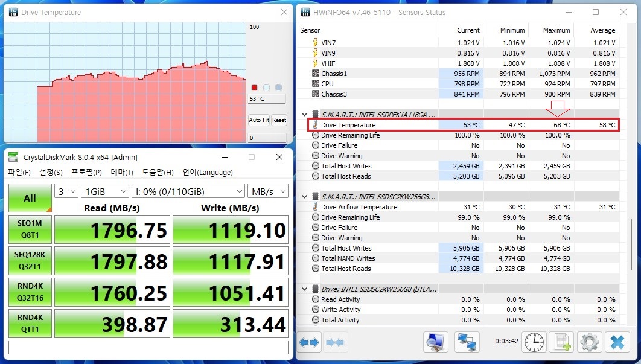
Task: Click the VHIF voltage bolt icon
Action: coord(316,63)
